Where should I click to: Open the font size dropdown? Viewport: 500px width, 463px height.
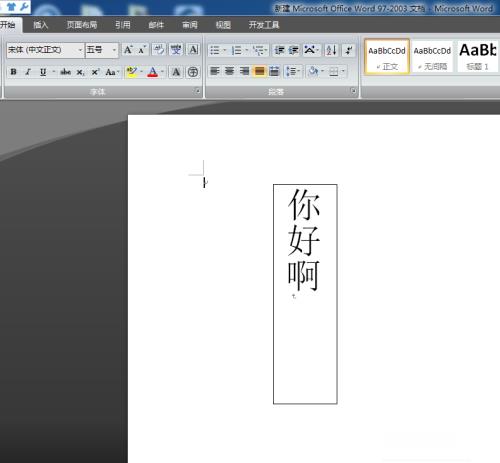pos(114,50)
